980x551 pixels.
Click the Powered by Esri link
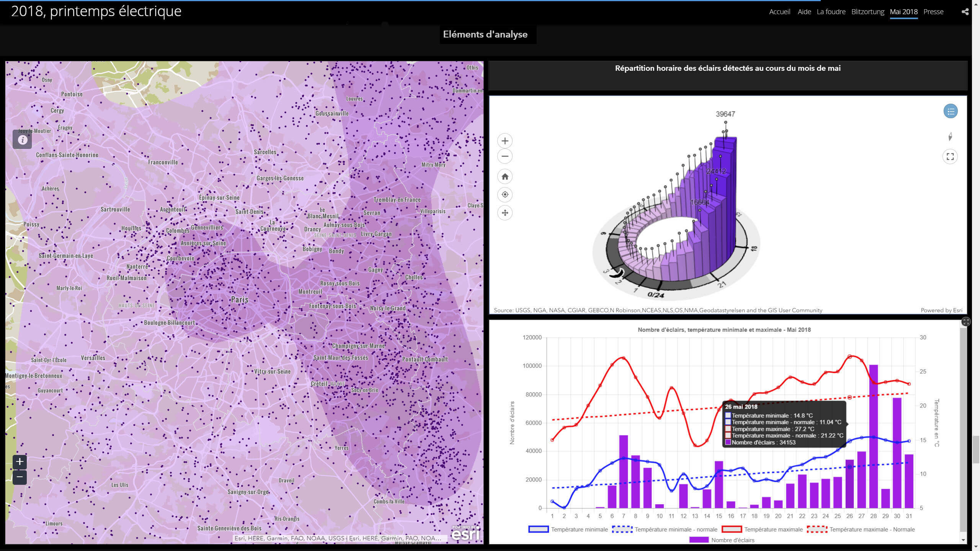941,310
